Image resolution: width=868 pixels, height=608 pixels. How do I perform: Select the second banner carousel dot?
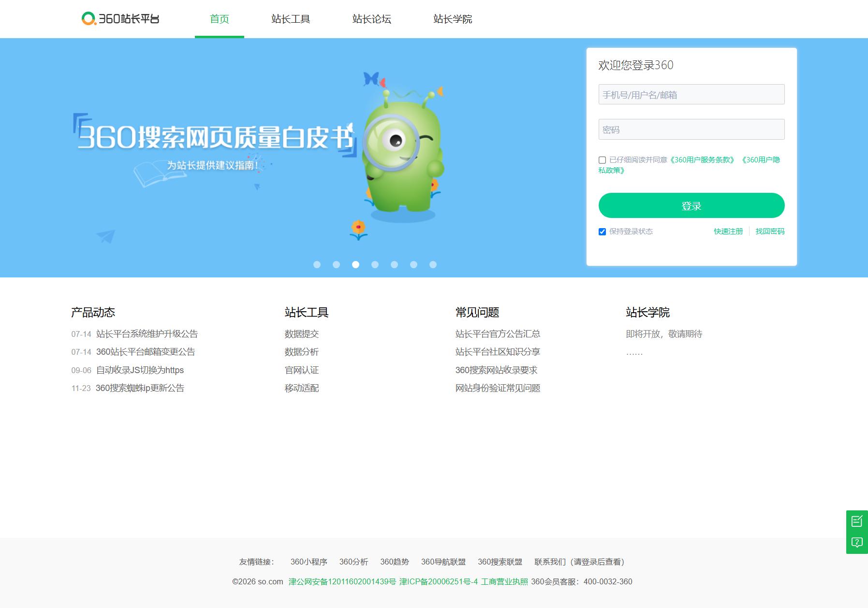click(x=337, y=264)
